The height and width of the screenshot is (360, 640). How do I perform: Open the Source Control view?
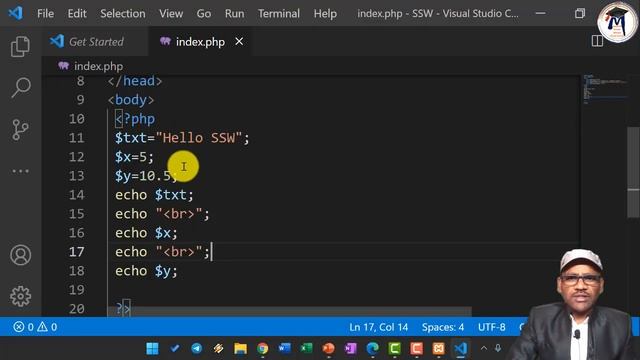coord(20,130)
